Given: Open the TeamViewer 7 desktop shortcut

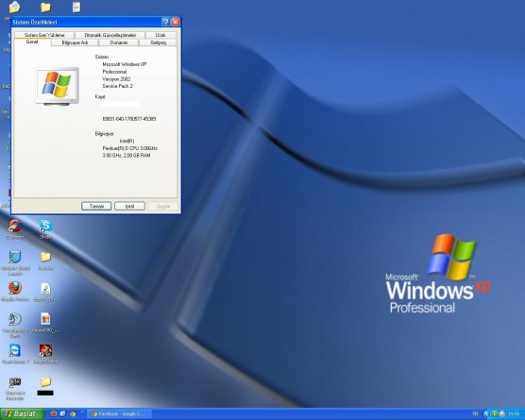Looking at the screenshot, I should (15, 351).
